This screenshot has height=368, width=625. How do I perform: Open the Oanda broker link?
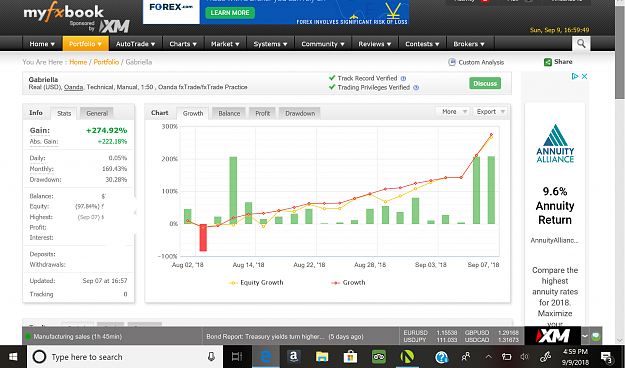coord(73,87)
